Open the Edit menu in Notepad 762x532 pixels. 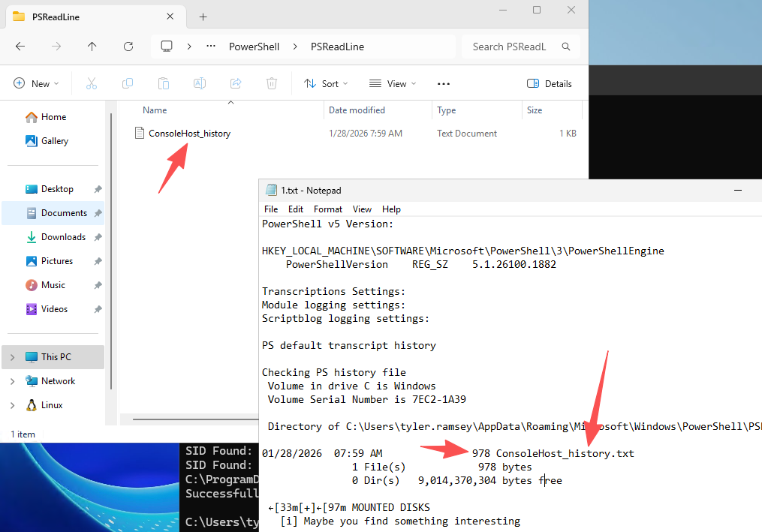[296, 209]
